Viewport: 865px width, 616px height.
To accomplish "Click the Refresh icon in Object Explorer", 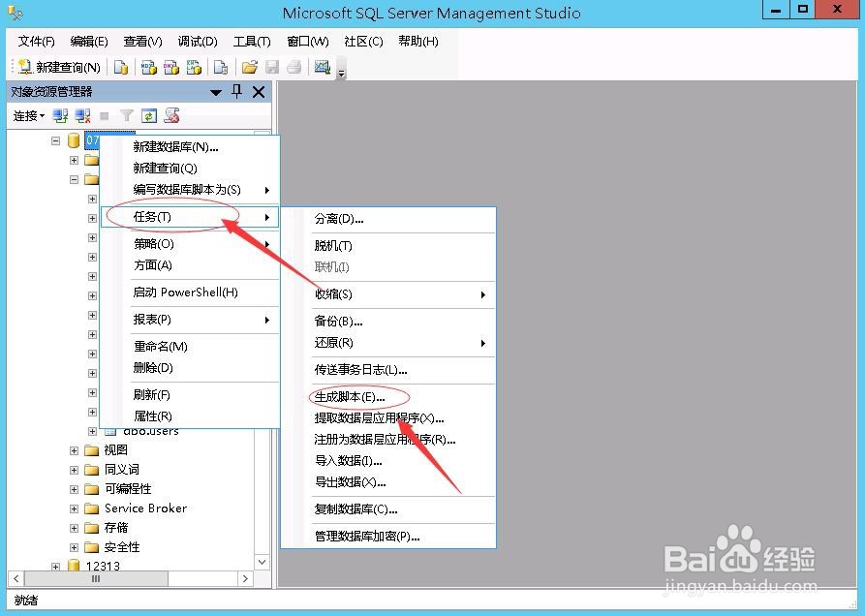I will pyautogui.click(x=149, y=116).
